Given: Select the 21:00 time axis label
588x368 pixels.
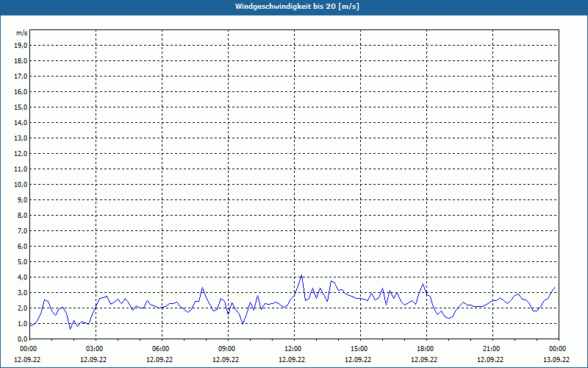Looking at the screenshot, I should pos(491,349).
